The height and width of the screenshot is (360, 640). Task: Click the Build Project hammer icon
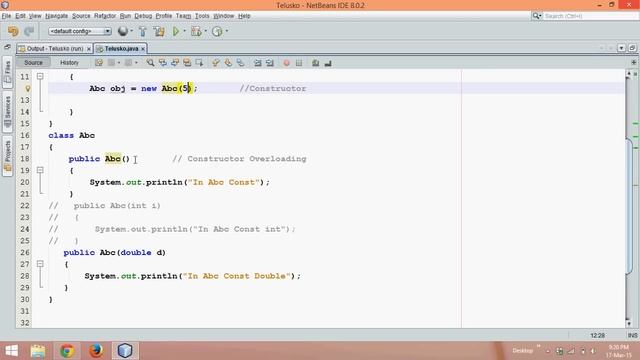(142, 31)
